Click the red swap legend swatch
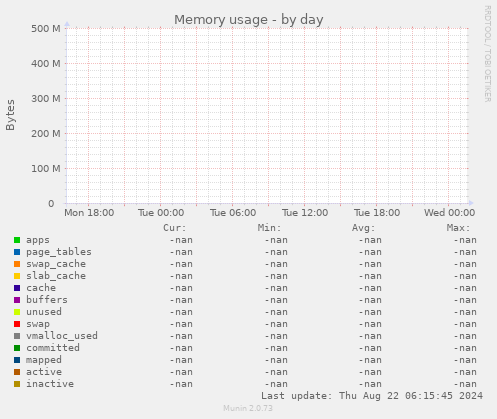Screen dimensions: 497x419 point(17,324)
